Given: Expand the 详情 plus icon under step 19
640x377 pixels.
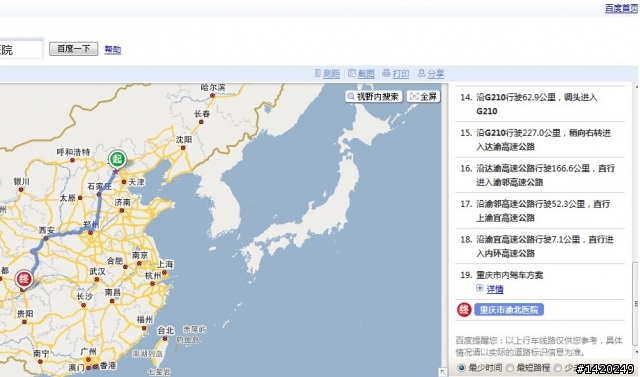Looking at the screenshot, I should (x=480, y=288).
